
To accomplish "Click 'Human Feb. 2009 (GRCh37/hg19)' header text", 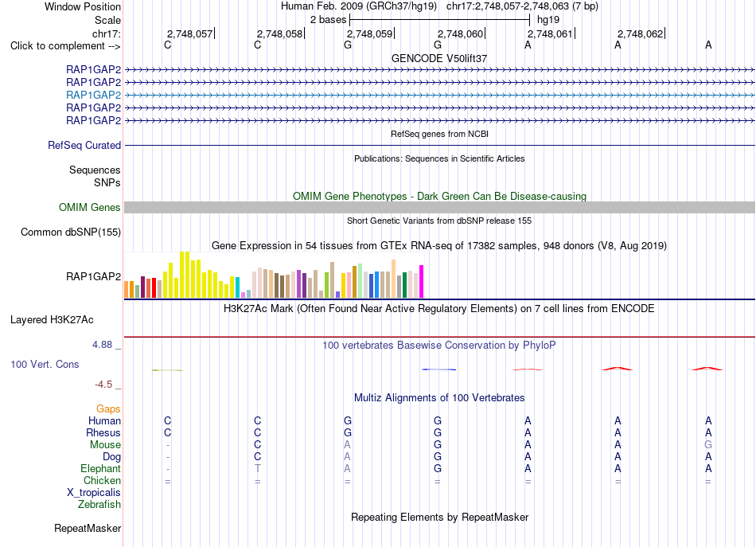I will point(359,6).
